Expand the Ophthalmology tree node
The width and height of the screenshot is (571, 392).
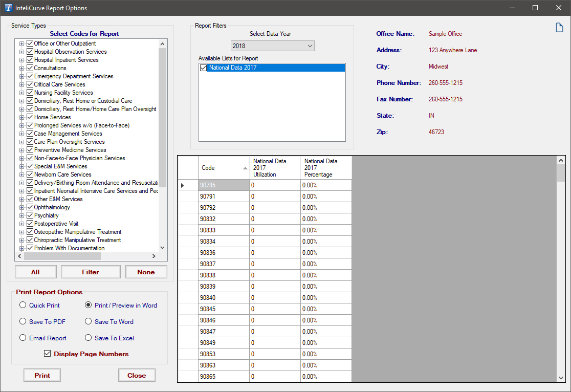coord(22,207)
